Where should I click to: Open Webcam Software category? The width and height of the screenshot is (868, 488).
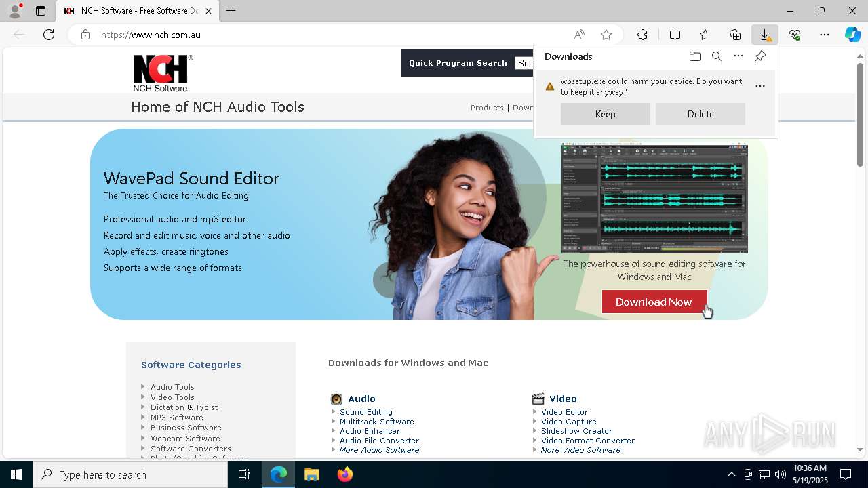tap(185, 439)
